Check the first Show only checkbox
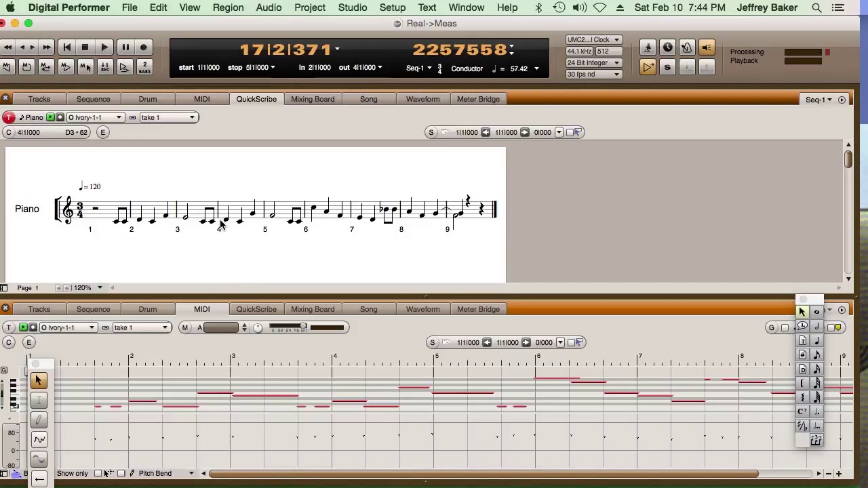Viewport: 868px width, 488px height. coord(98,474)
